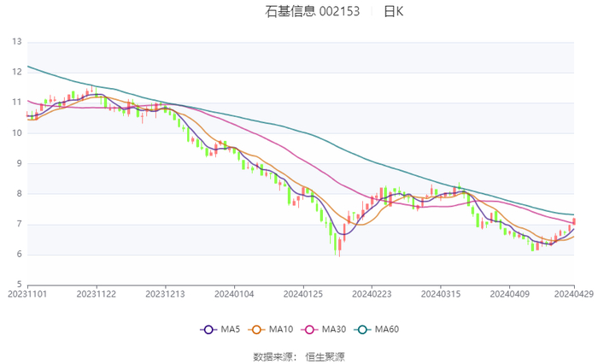Click the 20240125 date tick label

[302, 293]
